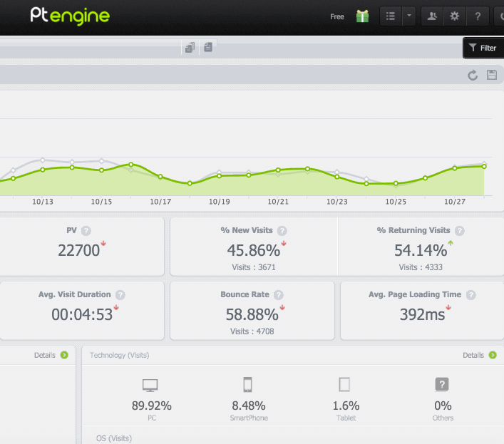Click the 10/27 data point on chart
The width and height of the screenshot is (504, 444).
pyautogui.click(x=455, y=168)
